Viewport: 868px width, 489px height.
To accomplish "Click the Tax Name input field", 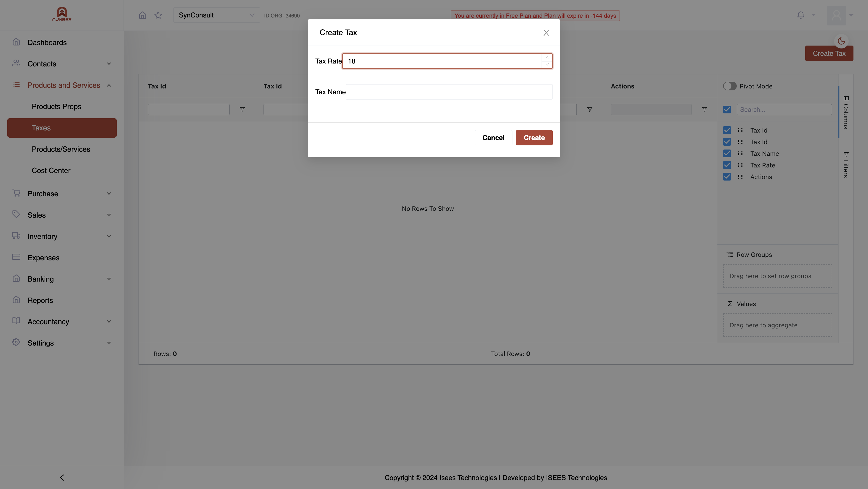I will coord(449,92).
